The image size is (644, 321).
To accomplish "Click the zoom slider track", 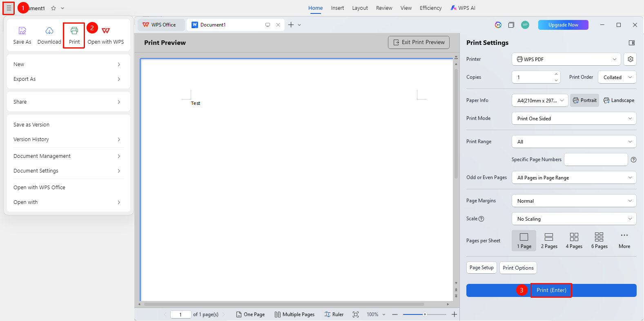I will pos(425,314).
